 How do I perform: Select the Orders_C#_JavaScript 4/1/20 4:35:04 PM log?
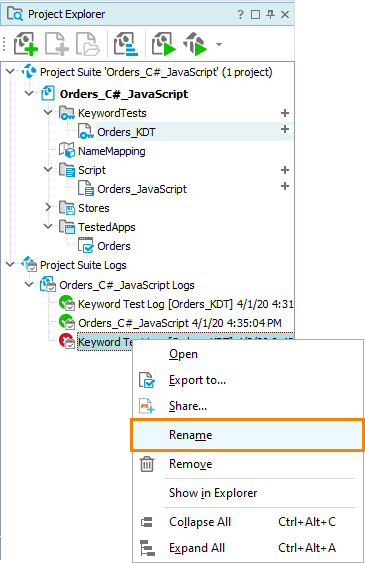point(180,323)
